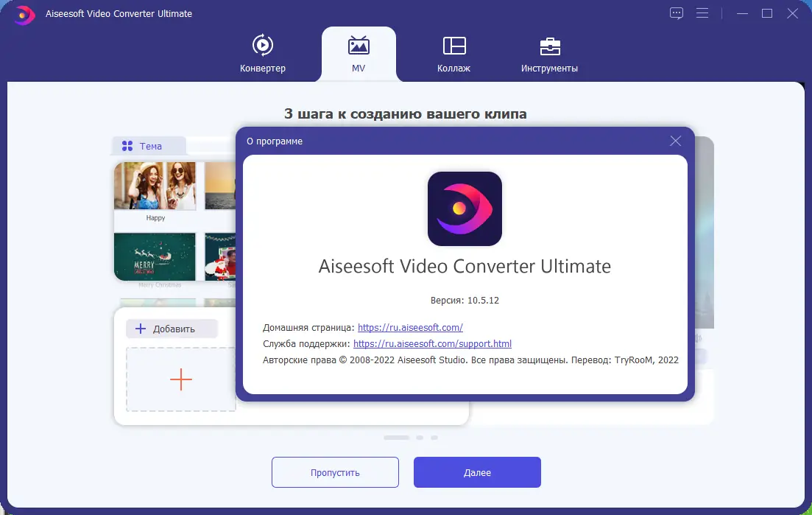
Task: Minimize the application window
Action: [x=742, y=13]
